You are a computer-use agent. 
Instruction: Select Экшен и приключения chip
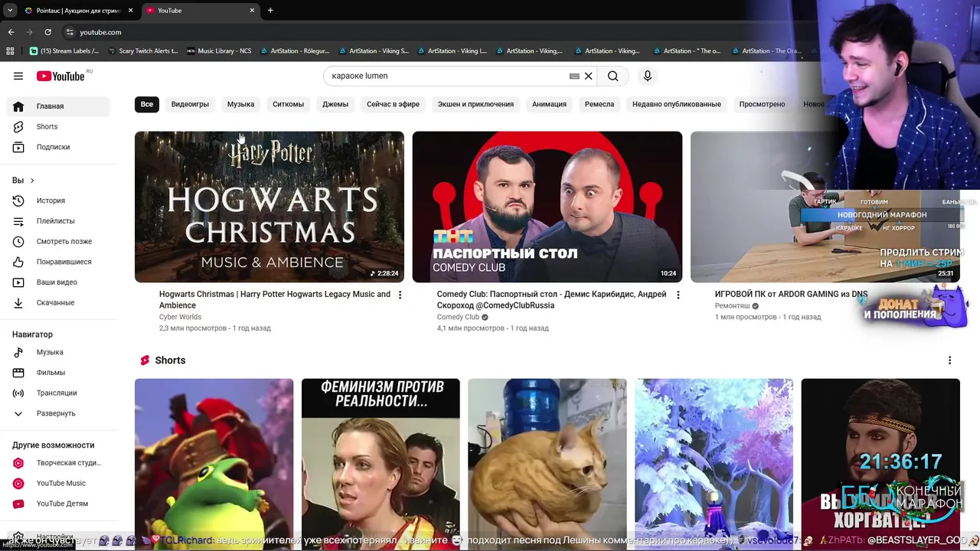coord(475,104)
